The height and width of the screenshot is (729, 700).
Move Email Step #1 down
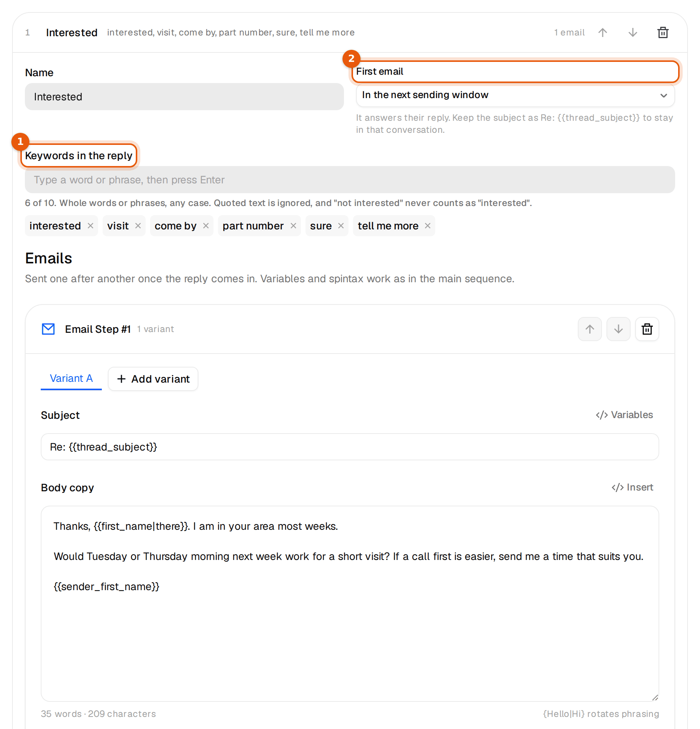618,329
